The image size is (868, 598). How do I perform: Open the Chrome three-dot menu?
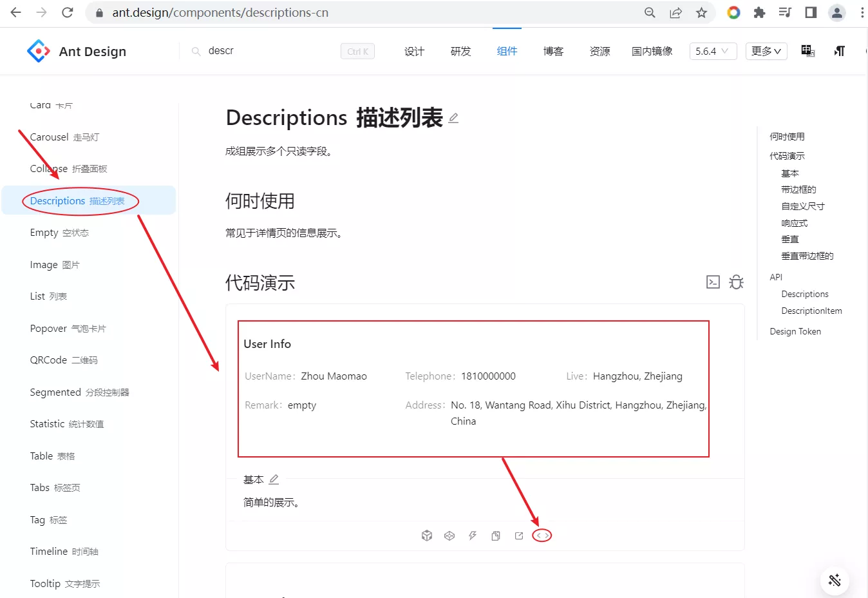(862, 12)
